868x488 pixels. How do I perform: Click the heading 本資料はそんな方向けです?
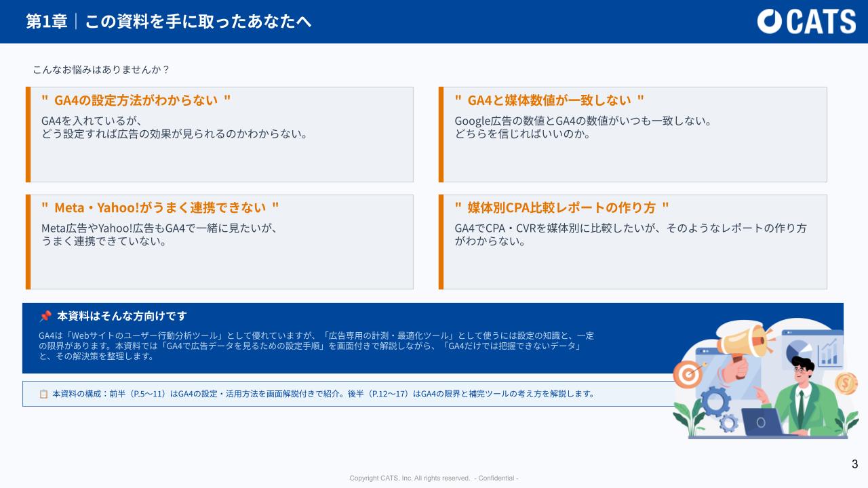pyautogui.click(x=122, y=316)
